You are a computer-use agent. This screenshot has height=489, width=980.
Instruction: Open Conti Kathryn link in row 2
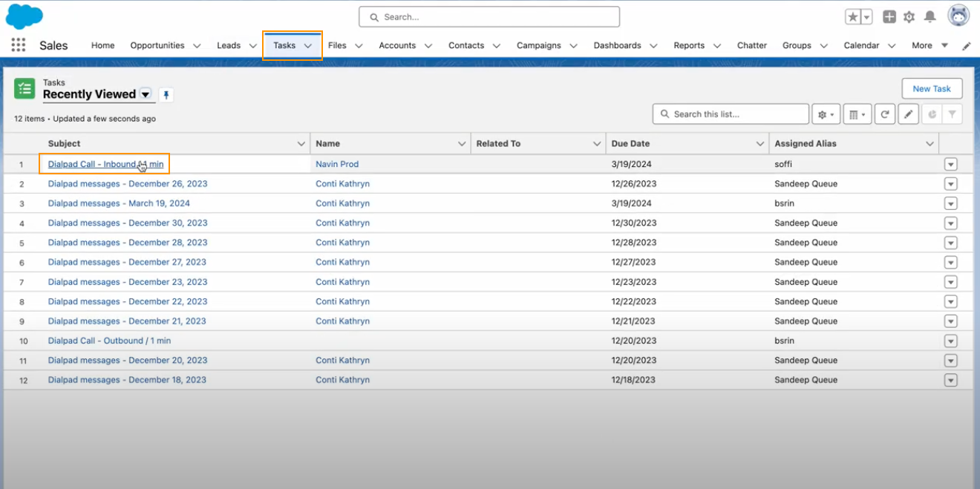point(342,183)
